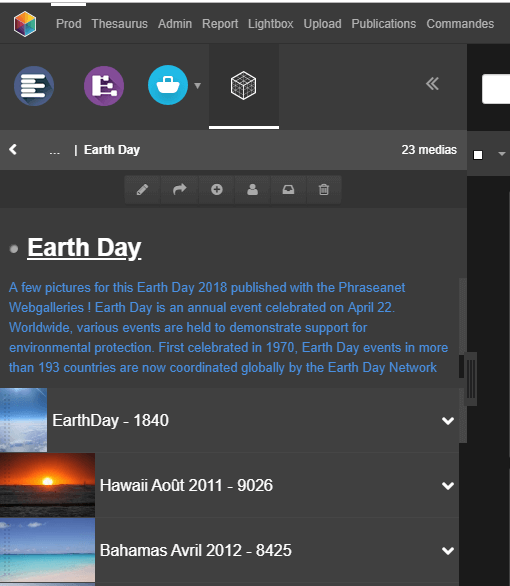Open dropdown arrow beside basket icon
This screenshot has width=510, height=586.
[198, 86]
